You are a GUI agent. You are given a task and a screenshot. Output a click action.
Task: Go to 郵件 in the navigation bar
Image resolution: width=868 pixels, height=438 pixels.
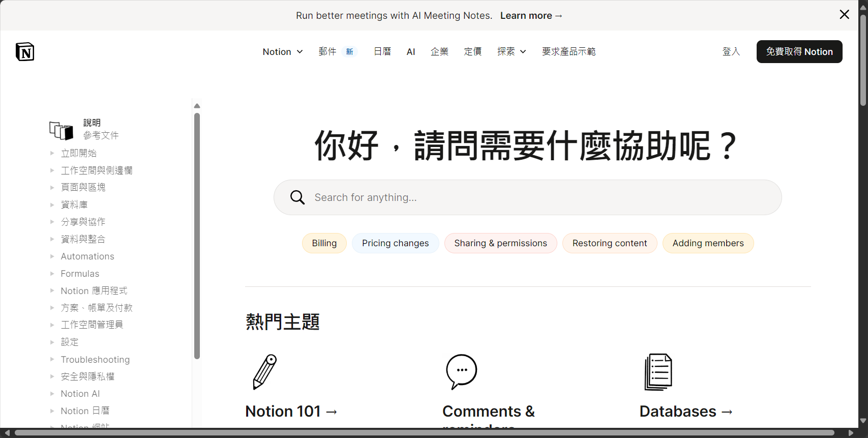[327, 51]
